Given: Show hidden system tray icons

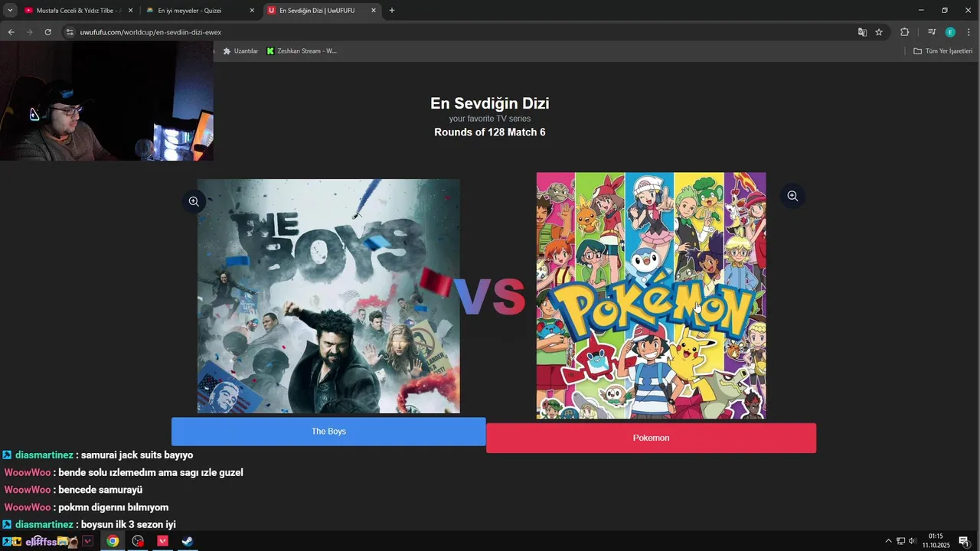Looking at the screenshot, I should point(888,541).
